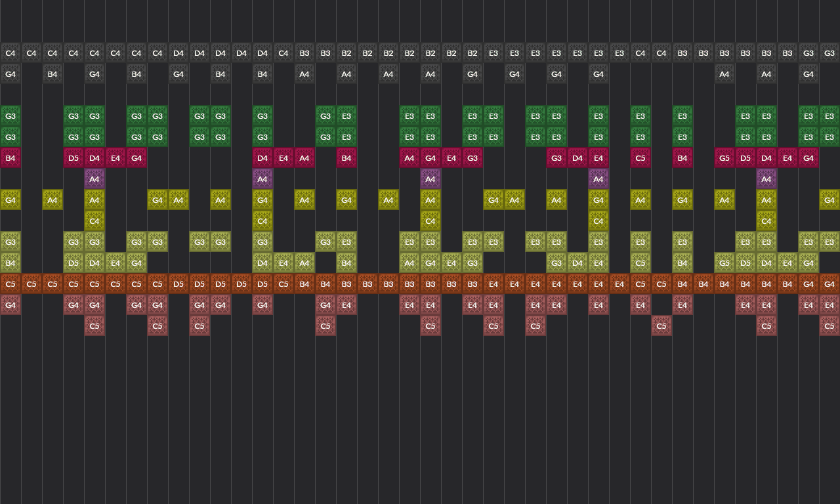Click the first gray D4 in top row

178,52
